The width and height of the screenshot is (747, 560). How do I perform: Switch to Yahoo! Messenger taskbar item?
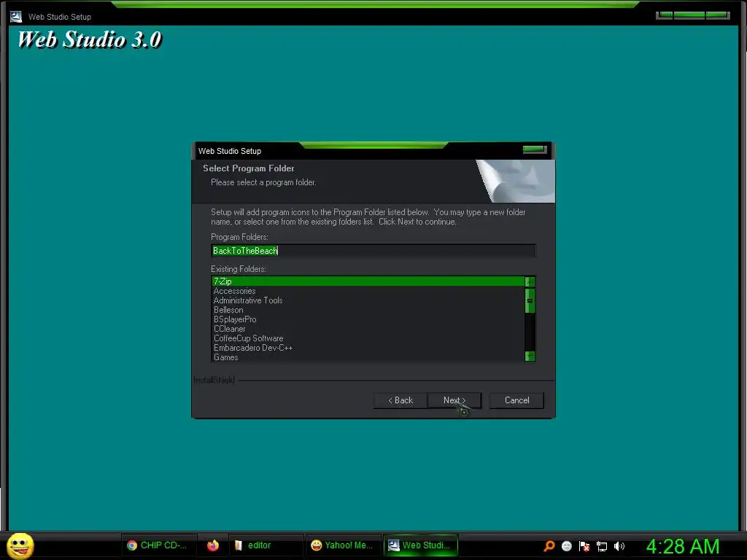pos(343,545)
